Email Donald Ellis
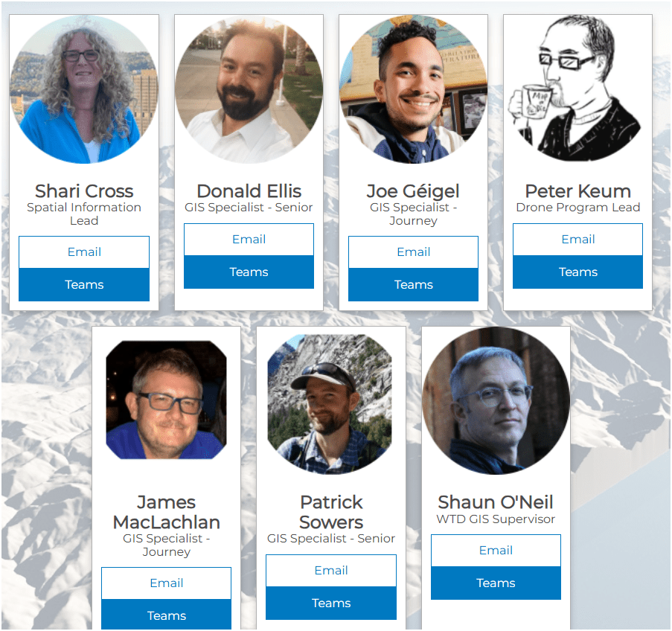This screenshot has height=631, width=672. tap(249, 240)
